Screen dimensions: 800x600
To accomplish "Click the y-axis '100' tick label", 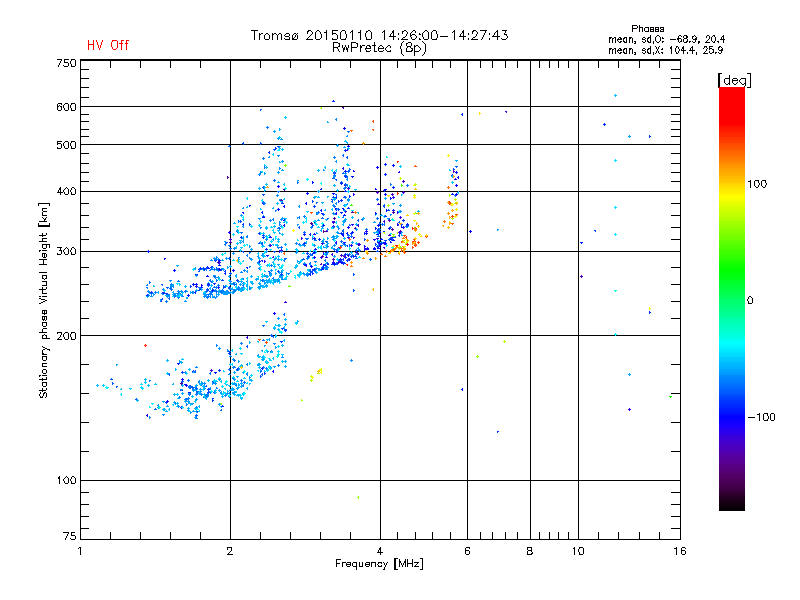I will coord(66,481).
